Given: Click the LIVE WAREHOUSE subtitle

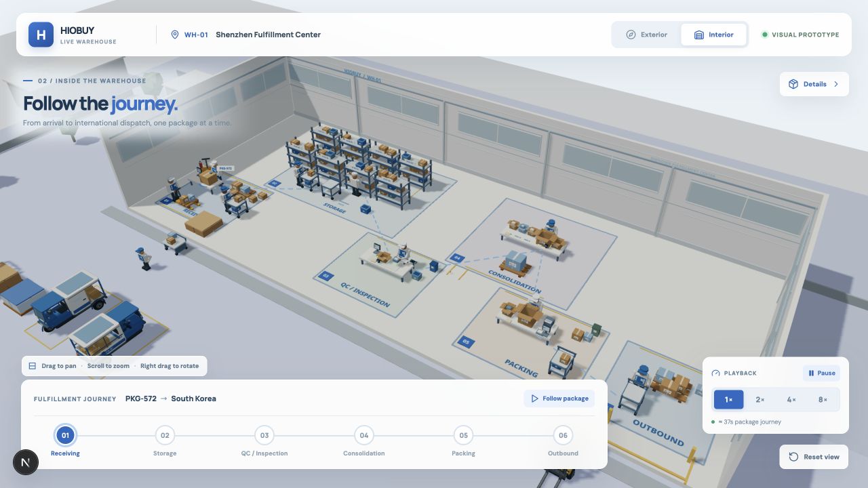Looking at the screenshot, I should [x=88, y=42].
